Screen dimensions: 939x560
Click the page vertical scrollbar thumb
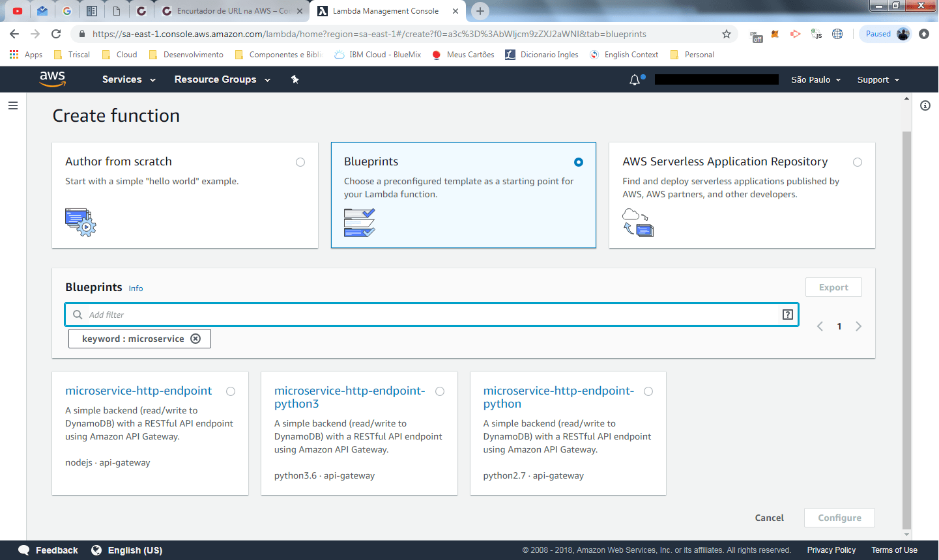pyautogui.click(x=906, y=329)
